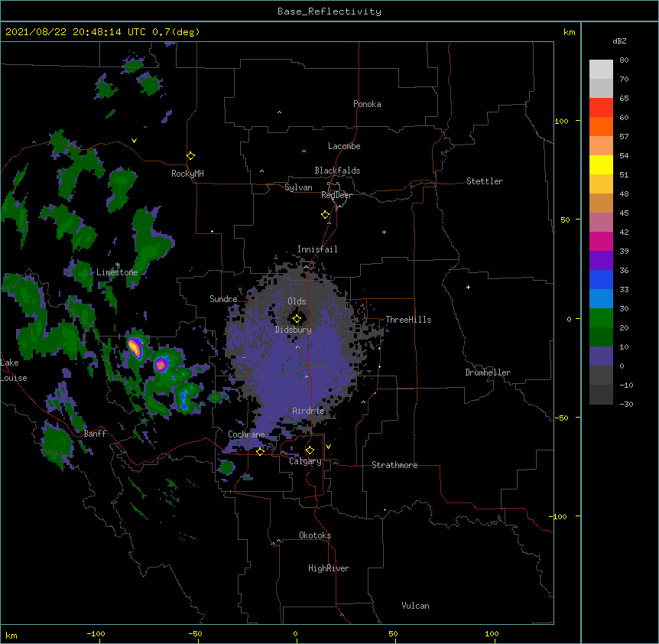Click the Drumheller label
659x644 pixels.
[x=488, y=372]
